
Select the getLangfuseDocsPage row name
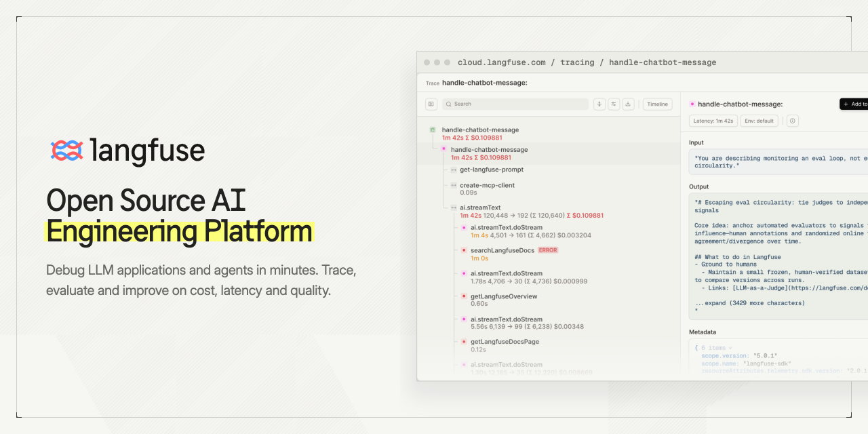coord(505,342)
